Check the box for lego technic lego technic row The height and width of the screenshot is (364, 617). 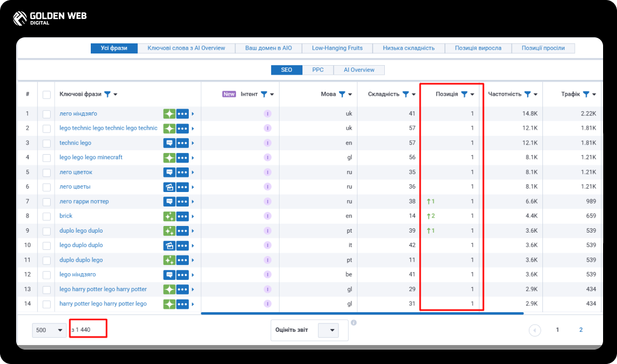coord(46,129)
